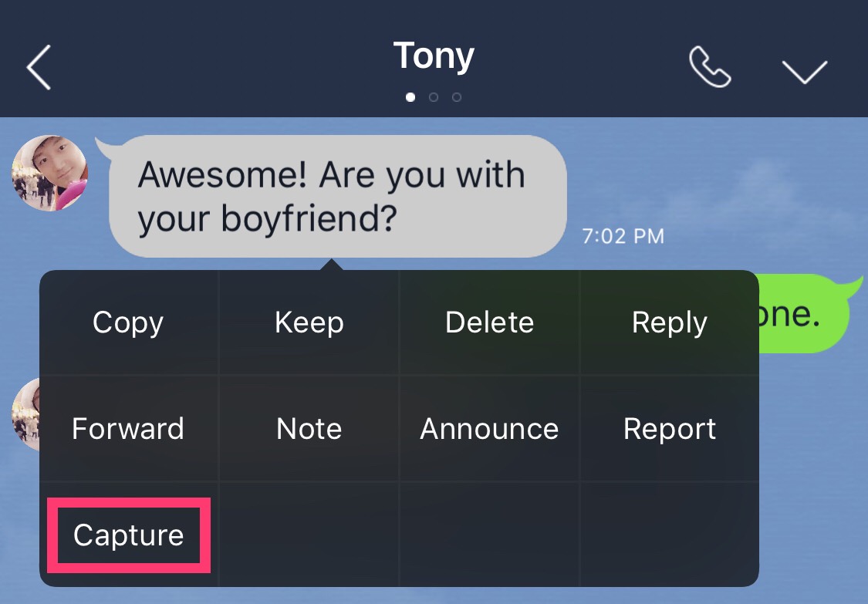
Task: Choose Keep in the message menu
Action: pos(309,322)
